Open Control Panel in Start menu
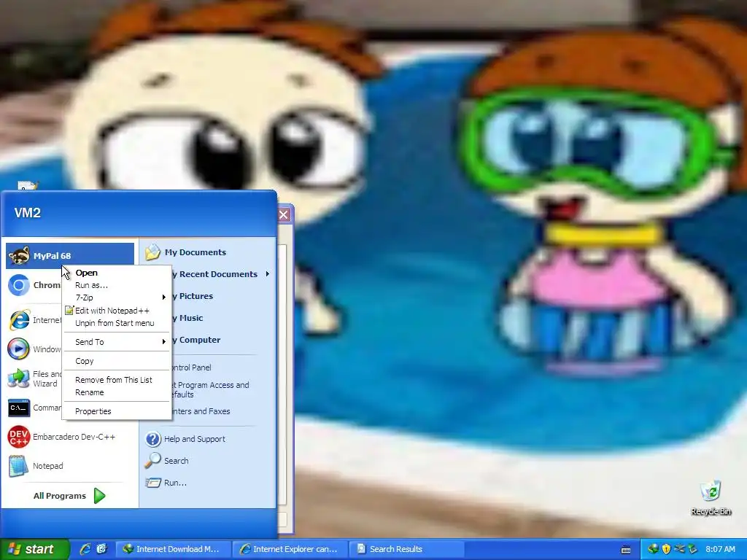This screenshot has width=747, height=560. point(192,367)
